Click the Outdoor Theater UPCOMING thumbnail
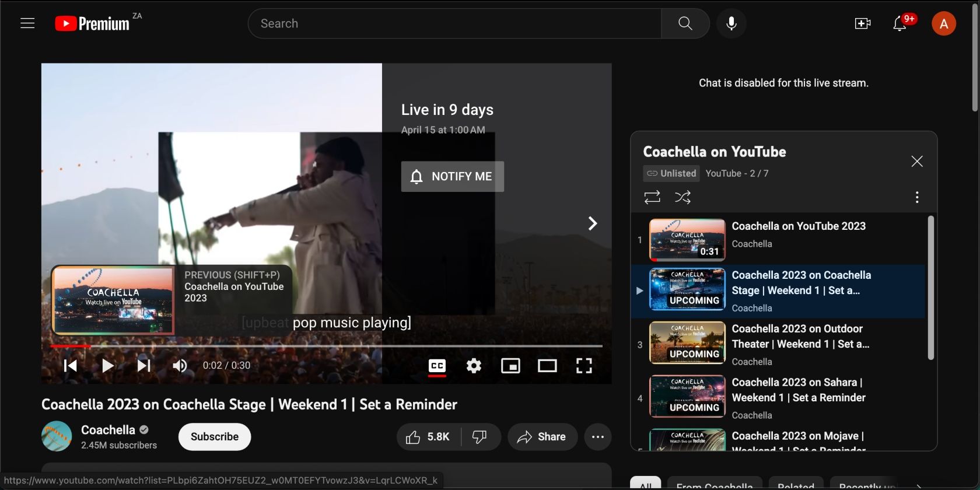980x490 pixels. 687,342
